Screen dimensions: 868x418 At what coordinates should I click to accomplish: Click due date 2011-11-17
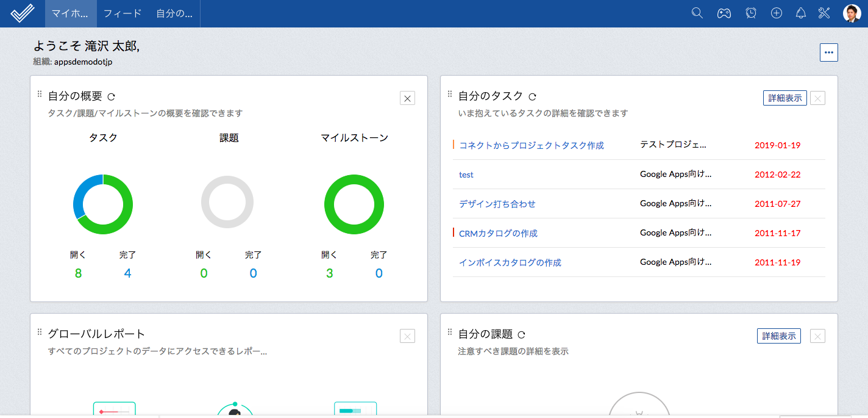[x=778, y=233]
